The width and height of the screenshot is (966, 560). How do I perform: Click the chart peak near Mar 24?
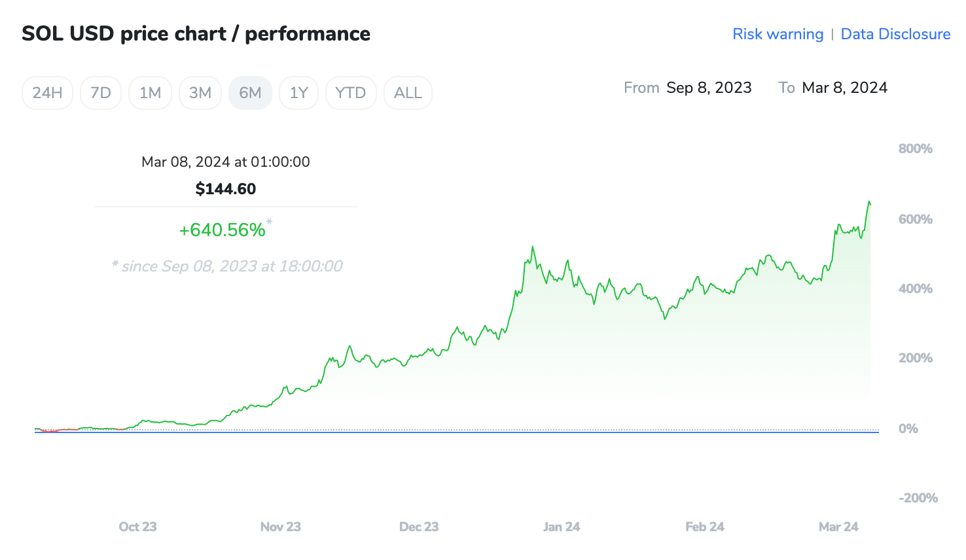coord(869,202)
